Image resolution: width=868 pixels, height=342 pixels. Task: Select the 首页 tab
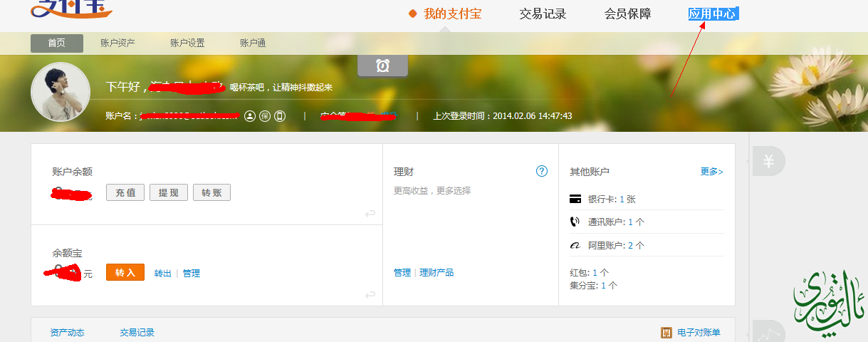click(x=57, y=43)
